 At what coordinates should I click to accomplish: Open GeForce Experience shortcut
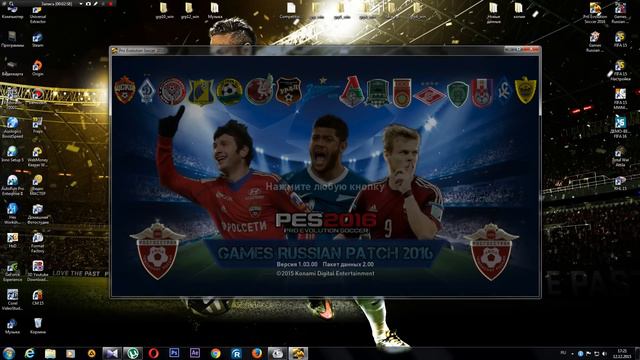point(12,271)
